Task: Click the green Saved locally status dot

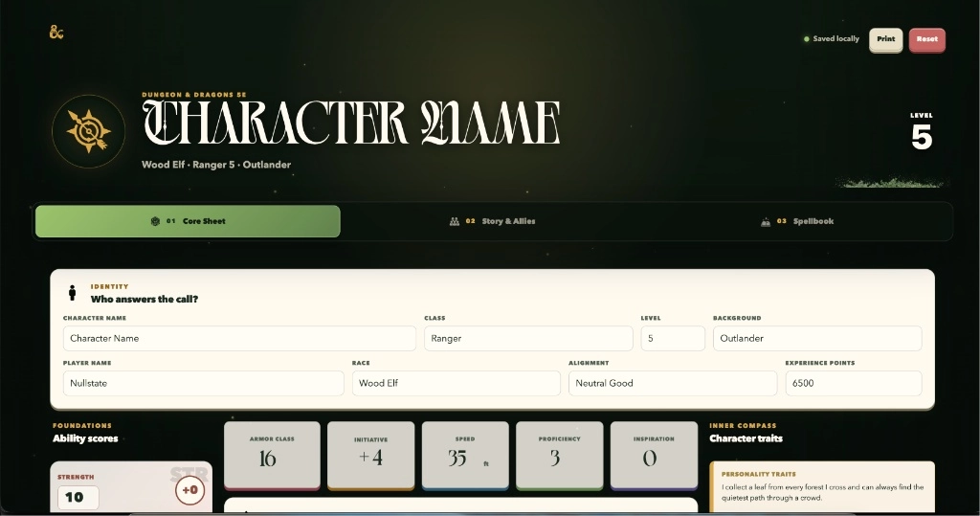Action: pos(806,39)
